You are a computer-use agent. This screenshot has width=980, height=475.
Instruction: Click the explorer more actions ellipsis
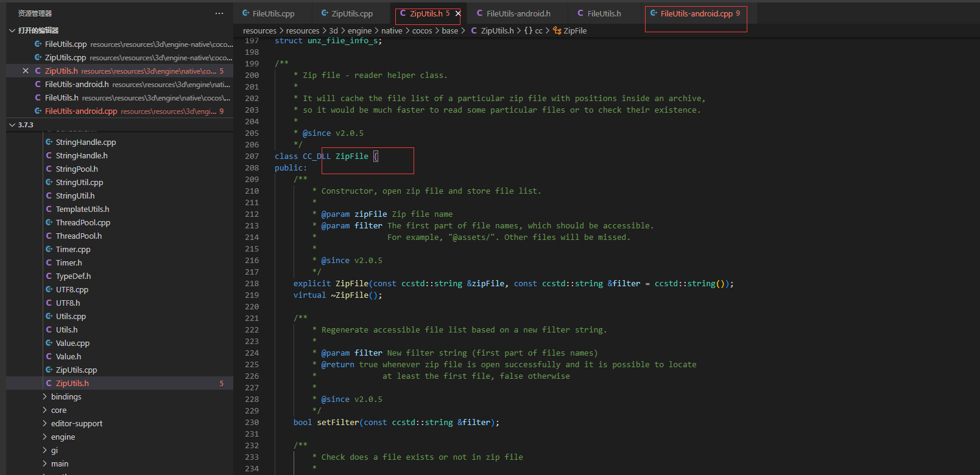tap(219, 13)
